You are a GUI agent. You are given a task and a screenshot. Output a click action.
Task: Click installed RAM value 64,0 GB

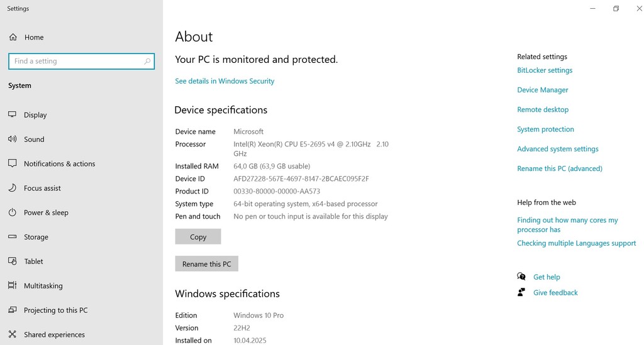pos(272,166)
